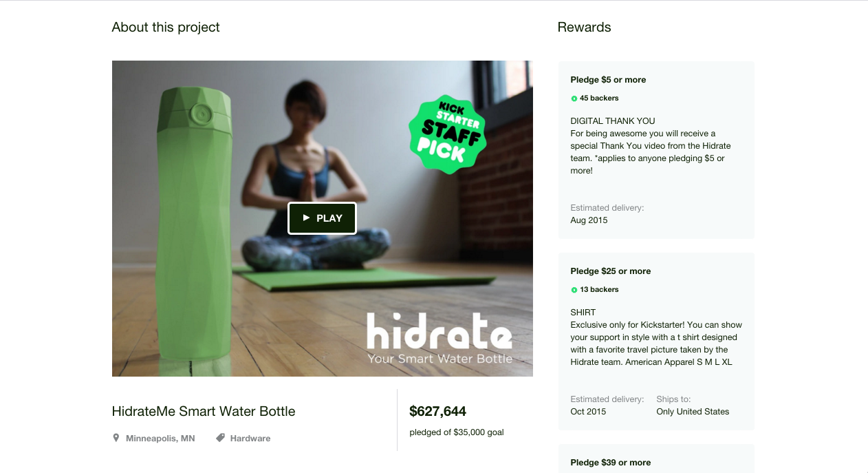Select the Pledge $39 or more reward
This screenshot has width=868, height=473.
pos(656,459)
